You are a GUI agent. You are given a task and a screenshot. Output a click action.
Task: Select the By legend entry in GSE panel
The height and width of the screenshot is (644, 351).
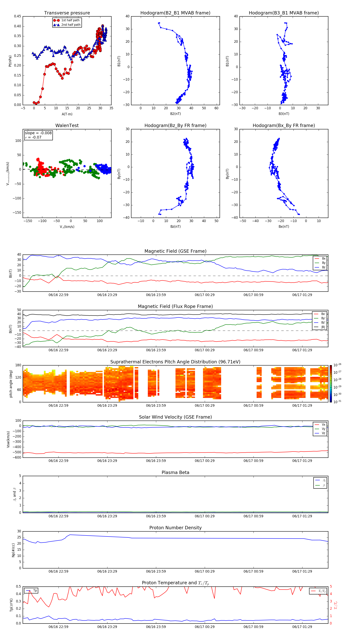tap(320, 263)
